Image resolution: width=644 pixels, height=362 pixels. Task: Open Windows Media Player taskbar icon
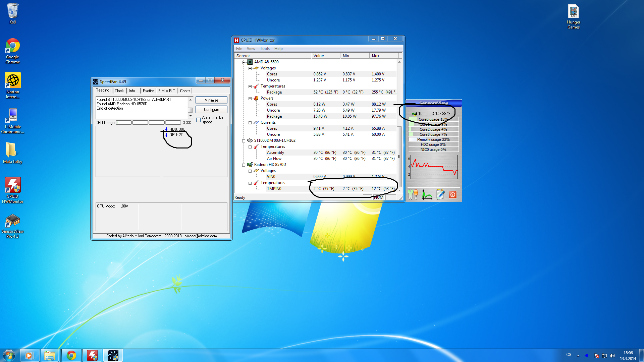coord(30,355)
